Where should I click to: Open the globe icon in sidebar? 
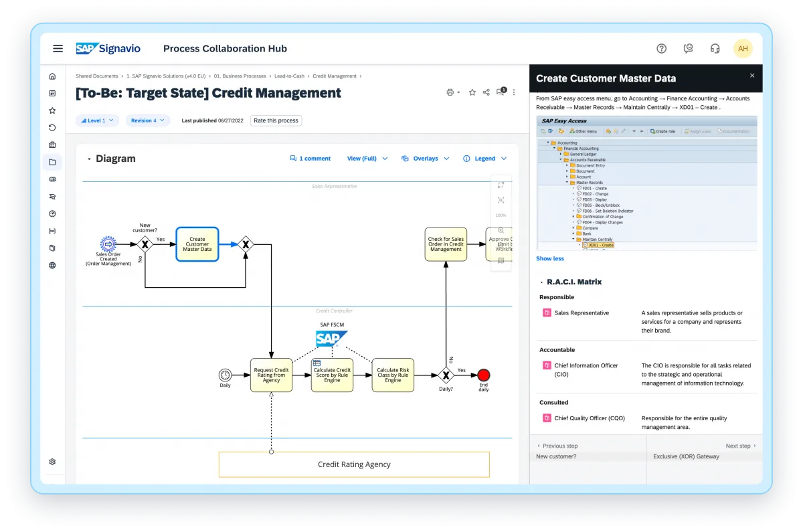click(52, 265)
